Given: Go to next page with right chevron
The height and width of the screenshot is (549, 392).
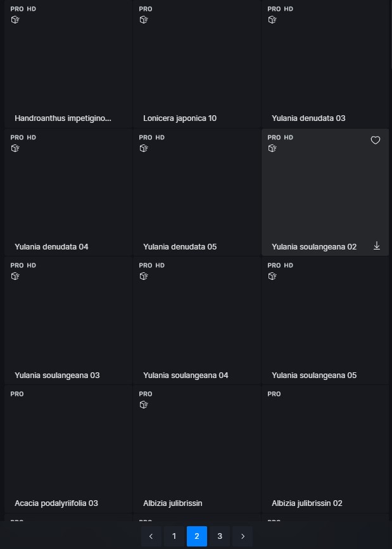Looking at the screenshot, I should (243, 536).
